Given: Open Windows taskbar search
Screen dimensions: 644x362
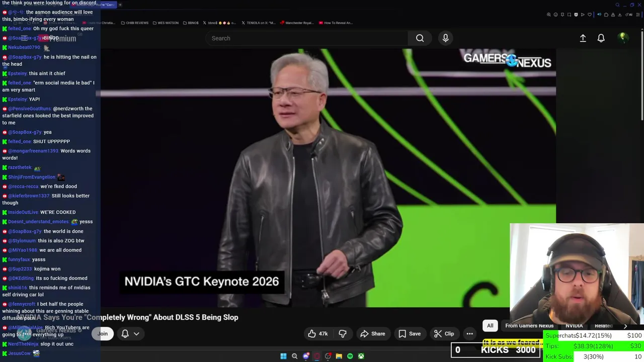Looking at the screenshot, I should [295, 356].
